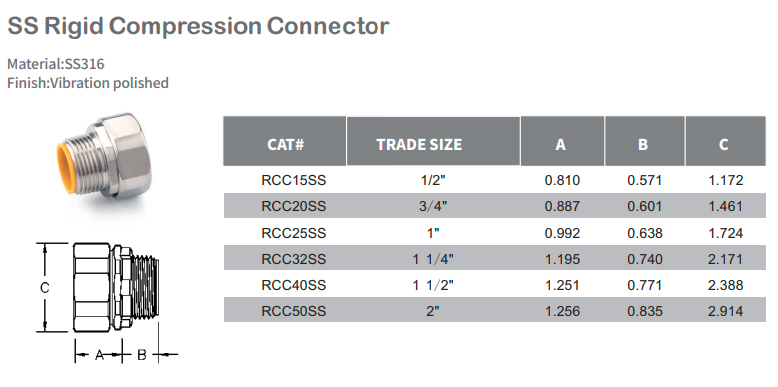Select catalog number RCC20SS

pos(294,206)
